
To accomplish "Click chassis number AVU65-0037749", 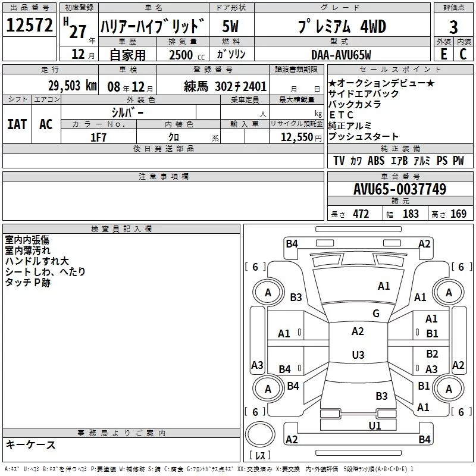I will (399, 190).
